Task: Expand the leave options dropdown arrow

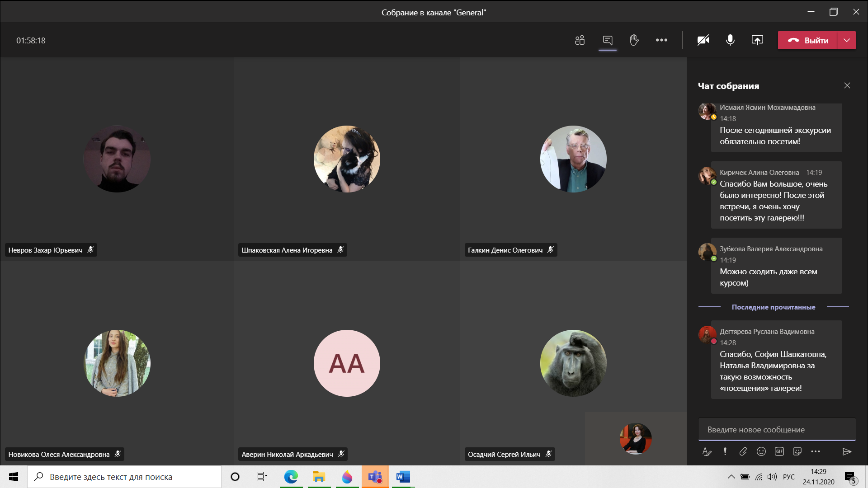Action: (847, 40)
